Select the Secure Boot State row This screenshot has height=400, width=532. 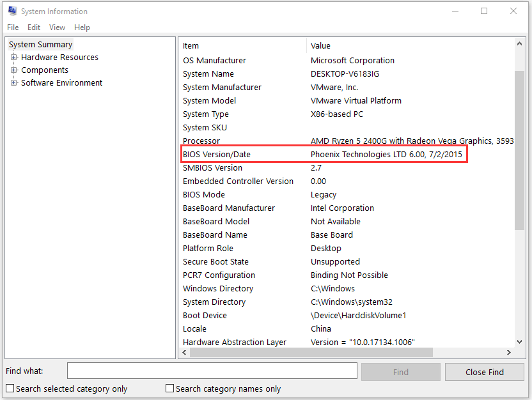click(347, 262)
